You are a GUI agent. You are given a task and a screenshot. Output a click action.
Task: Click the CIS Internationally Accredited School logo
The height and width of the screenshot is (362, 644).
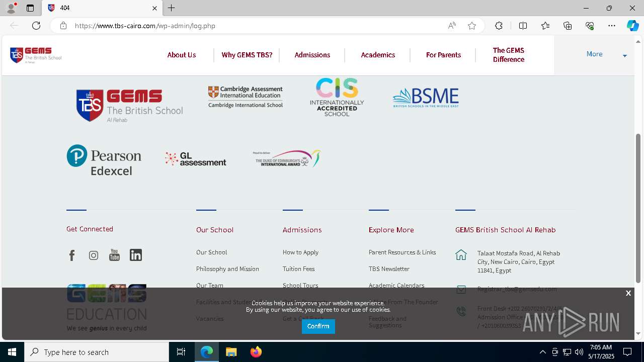(x=337, y=97)
